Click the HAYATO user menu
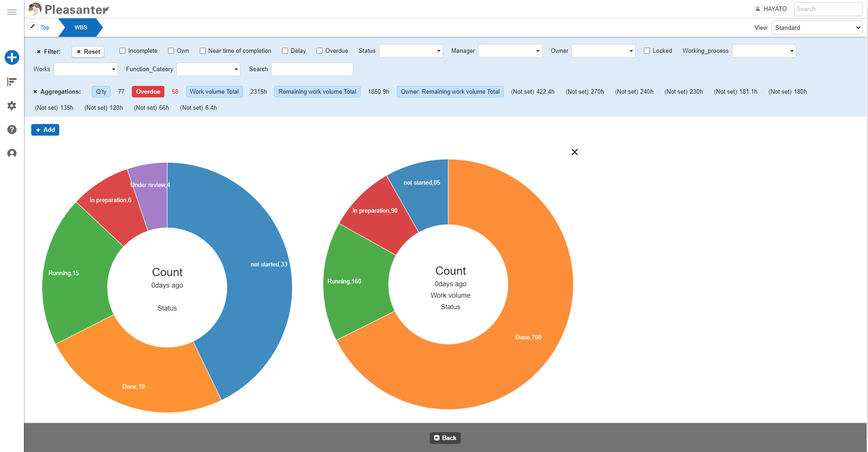 (771, 9)
